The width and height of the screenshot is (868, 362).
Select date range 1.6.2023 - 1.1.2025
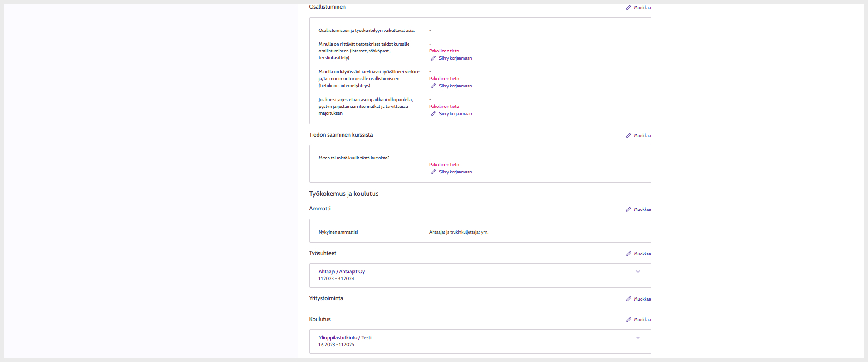336,345
